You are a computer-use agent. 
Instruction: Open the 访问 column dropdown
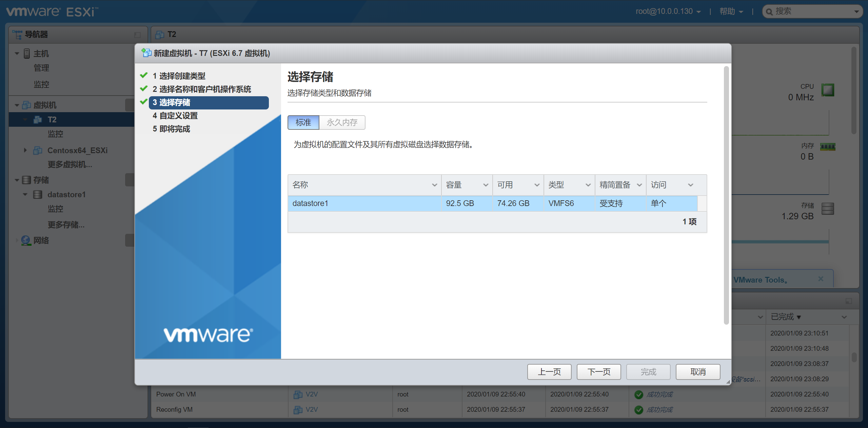point(691,185)
